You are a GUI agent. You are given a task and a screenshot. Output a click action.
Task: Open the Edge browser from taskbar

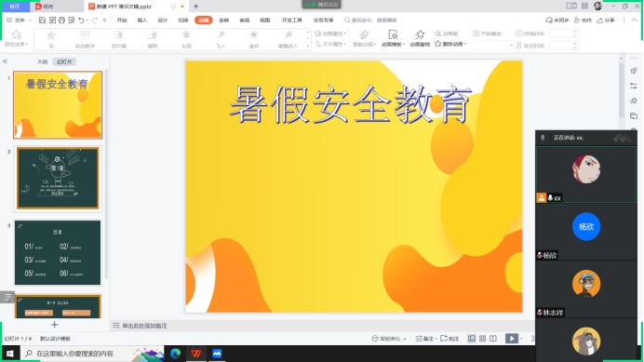click(175, 354)
